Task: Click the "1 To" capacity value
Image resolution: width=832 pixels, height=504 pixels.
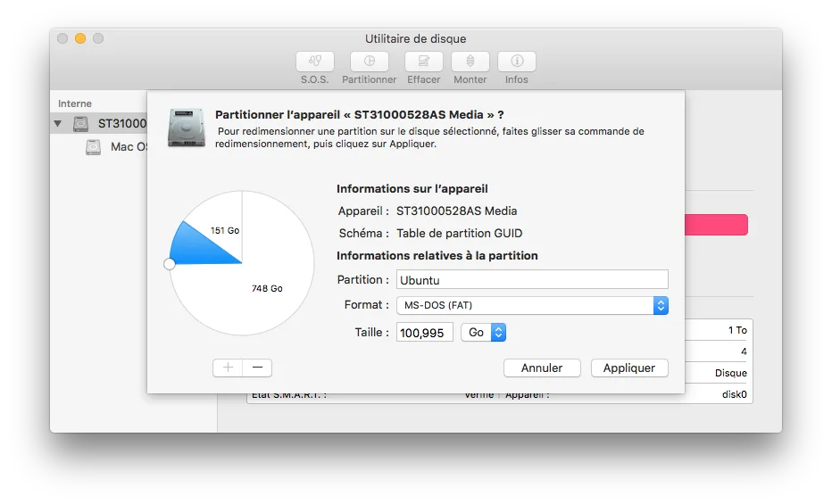Action: click(737, 330)
